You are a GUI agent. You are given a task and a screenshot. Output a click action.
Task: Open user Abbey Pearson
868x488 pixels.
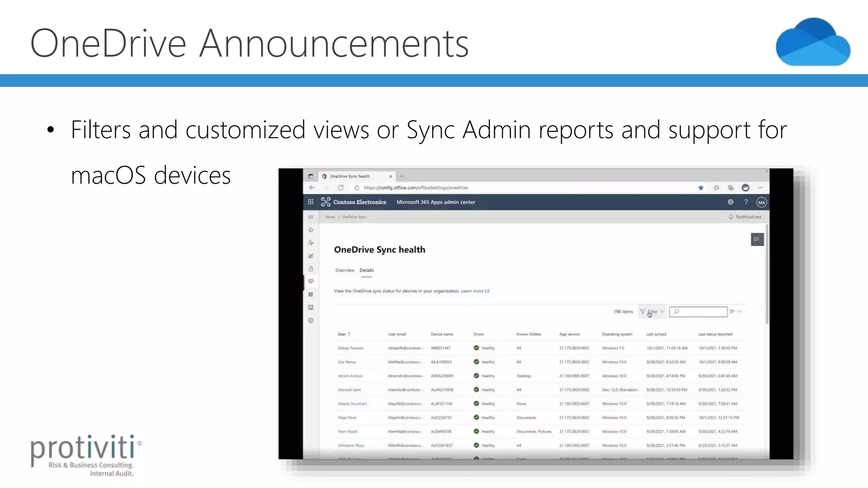(351, 348)
